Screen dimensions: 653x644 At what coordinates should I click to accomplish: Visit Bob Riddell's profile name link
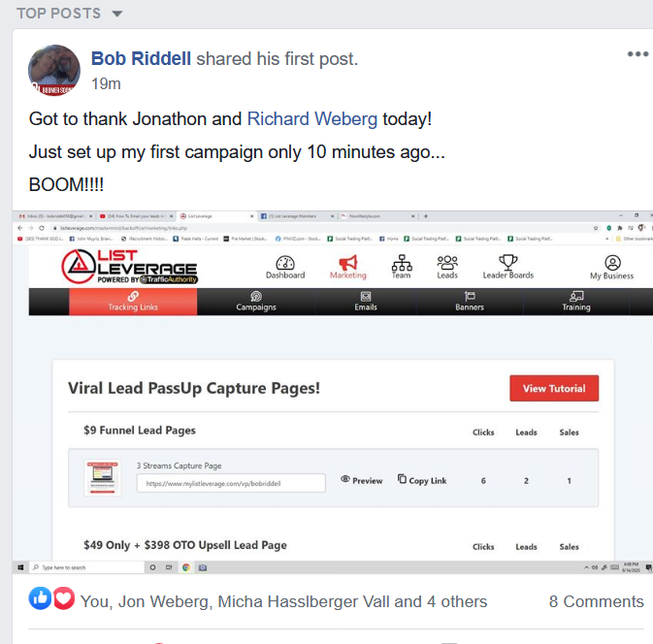click(141, 59)
